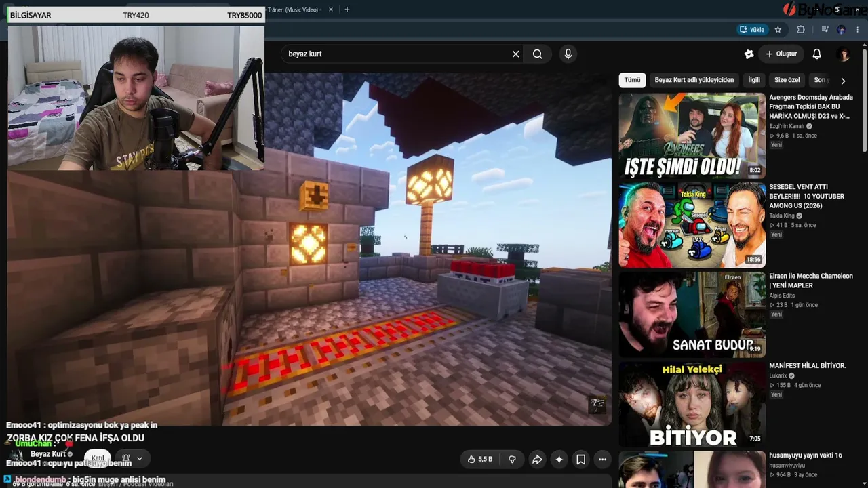Select the 'Beyaz Kurt adlı yükleyiciden' chip
The image size is (868, 488).
point(694,80)
